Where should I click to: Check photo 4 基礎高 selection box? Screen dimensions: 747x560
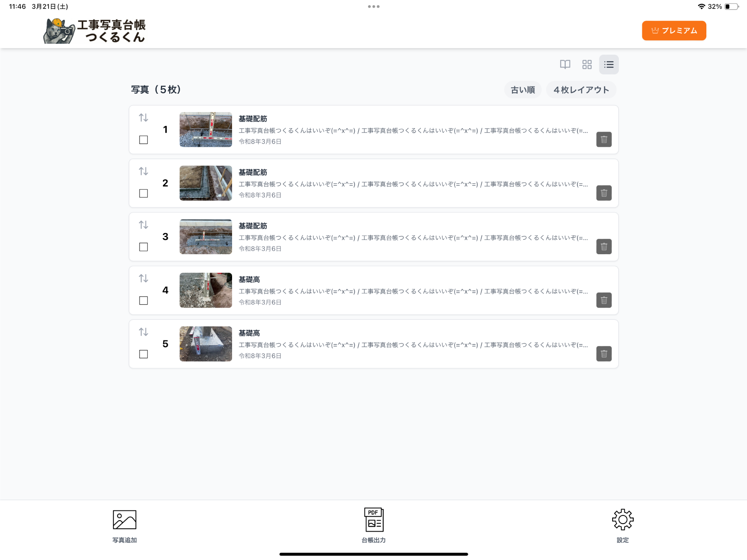coord(143,300)
